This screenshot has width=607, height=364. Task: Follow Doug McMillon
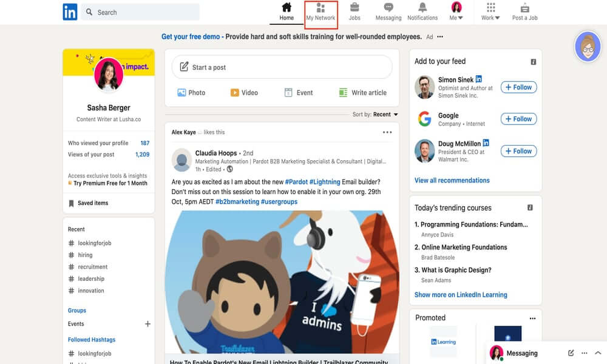tap(519, 151)
